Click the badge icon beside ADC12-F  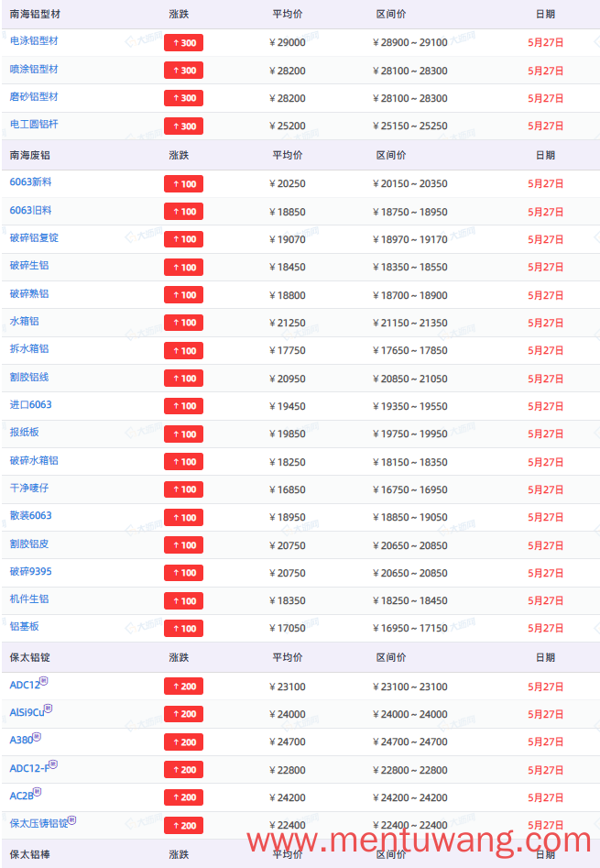[x=53, y=764]
